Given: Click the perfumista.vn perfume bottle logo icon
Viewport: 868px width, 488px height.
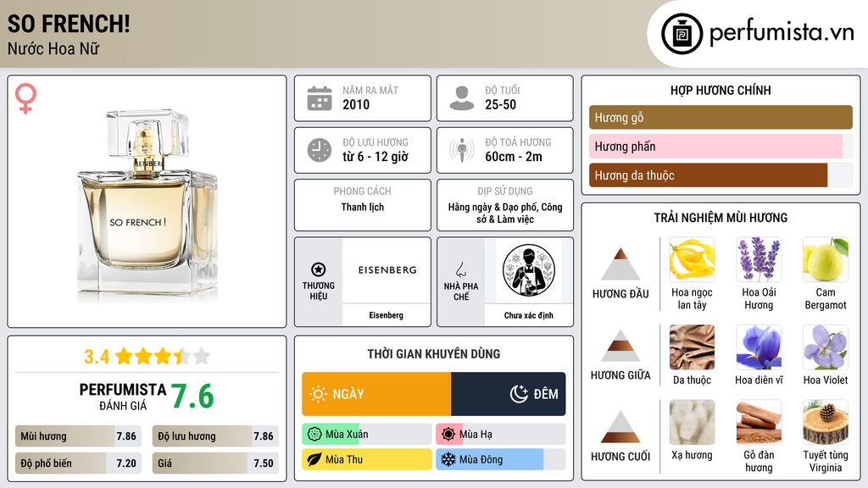Looking at the screenshot, I should coord(682,34).
